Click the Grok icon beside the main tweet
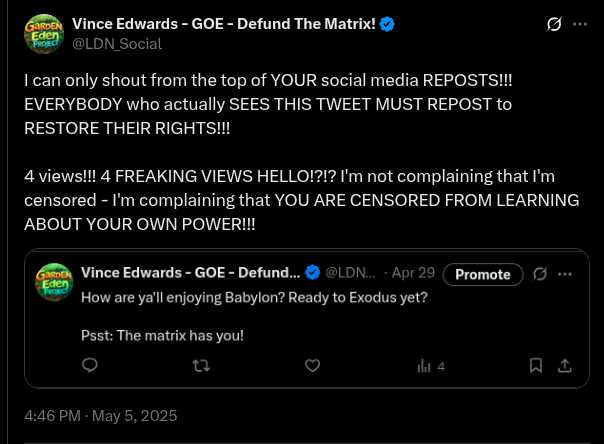Viewport: 604px width, 444px height. tap(554, 24)
